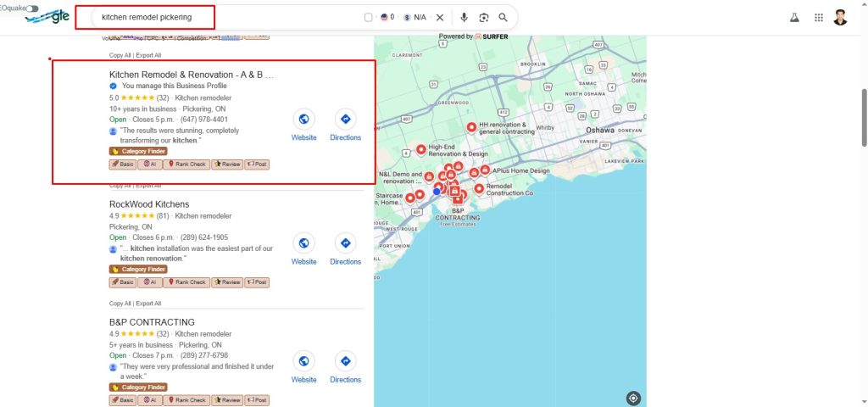Screen dimensions: 868x407
Task: Visit Website of Kitchen Remodel & Renovation A & B
Action: 304,125
